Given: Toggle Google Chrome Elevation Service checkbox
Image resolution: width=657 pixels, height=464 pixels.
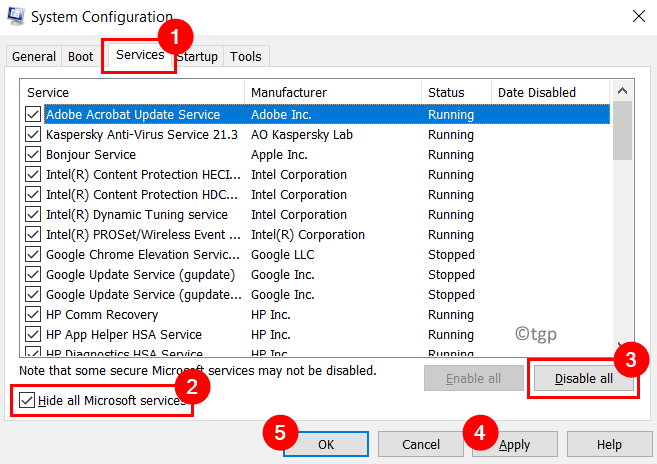Looking at the screenshot, I should pyautogui.click(x=33, y=254).
